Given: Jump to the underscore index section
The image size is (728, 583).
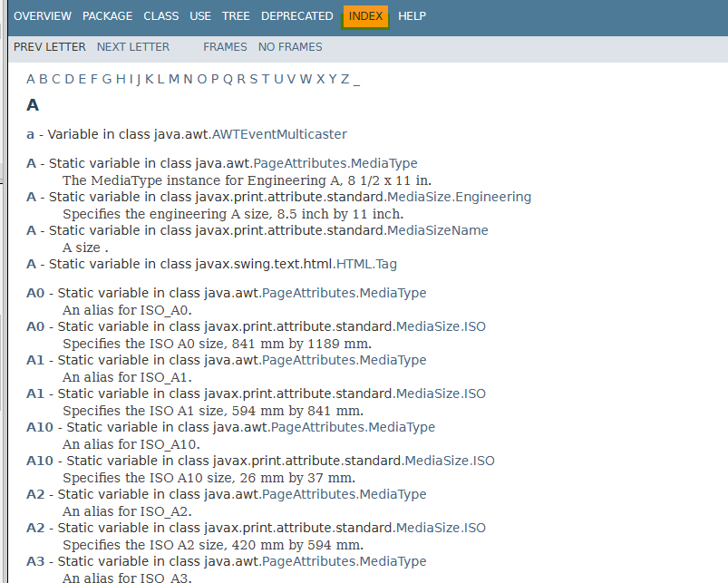Looking at the screenshot, I should pos(356,81).
